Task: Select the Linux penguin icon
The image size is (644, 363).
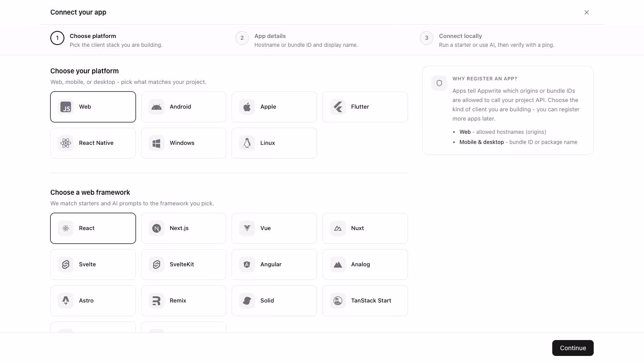Action: point(247,143)
